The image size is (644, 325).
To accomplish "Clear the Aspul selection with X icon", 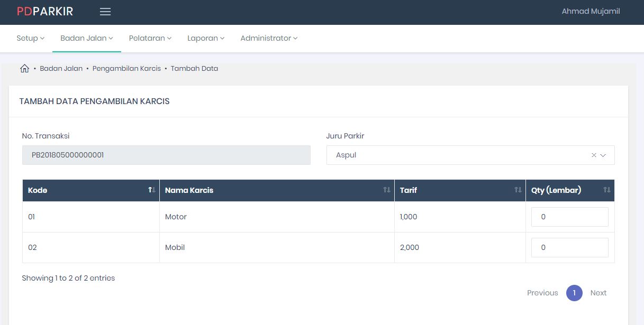I will coord(594,155).
